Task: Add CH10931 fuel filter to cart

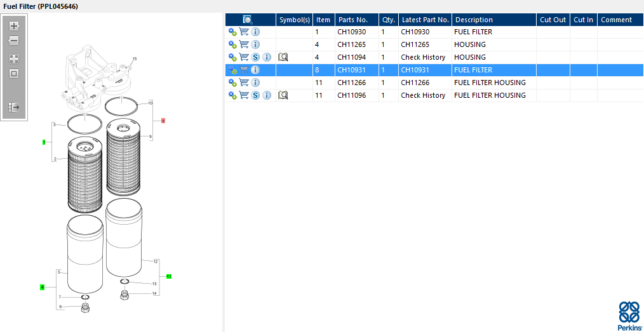Action: tap(244, 70)
